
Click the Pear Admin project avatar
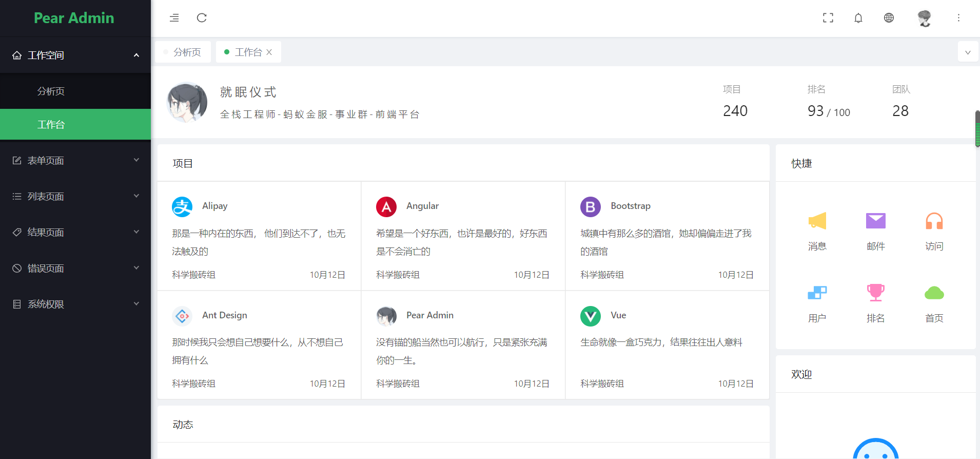pyautogui.click(x=386, y=316)
